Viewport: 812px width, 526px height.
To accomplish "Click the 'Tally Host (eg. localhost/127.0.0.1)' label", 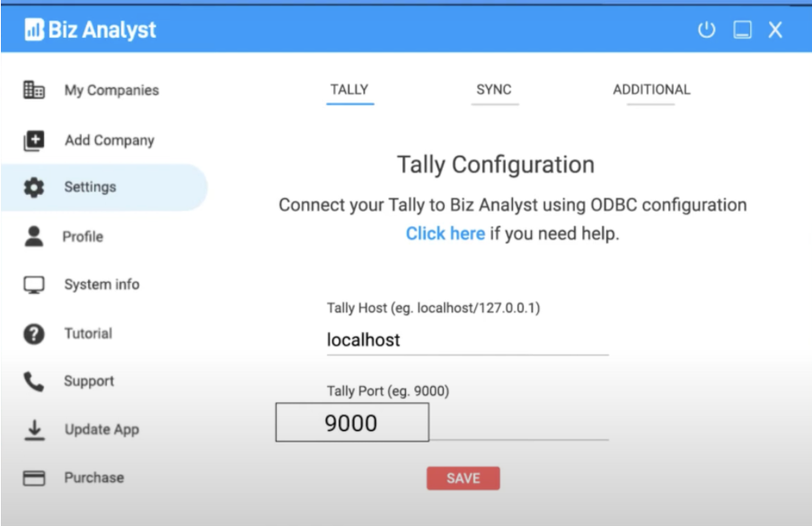I will tap(434, 308).
